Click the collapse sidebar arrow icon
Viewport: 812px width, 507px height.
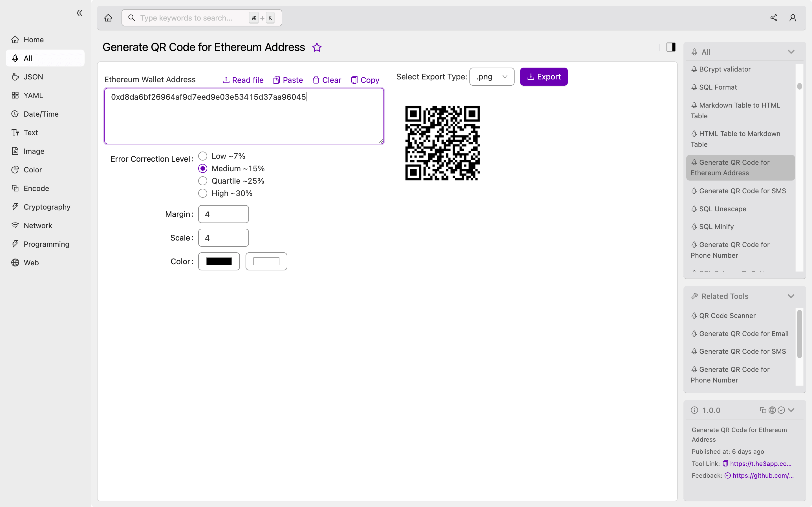(x=79, y=13)
